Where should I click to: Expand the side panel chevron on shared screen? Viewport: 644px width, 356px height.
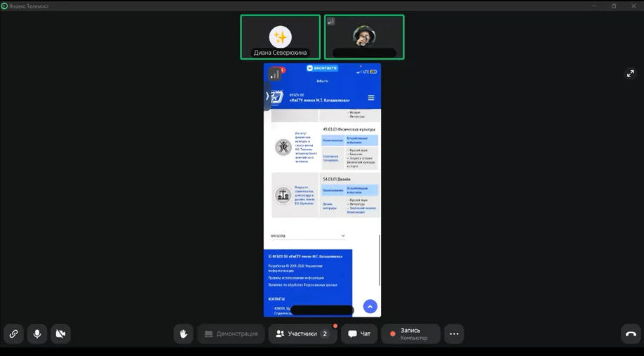[267, 96]
